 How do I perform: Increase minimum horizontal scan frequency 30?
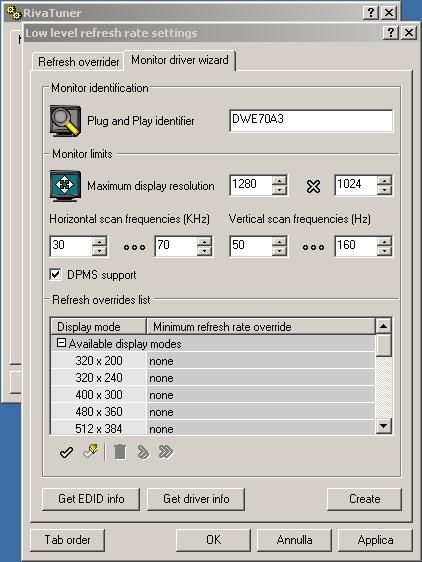(x=99, y=241)
